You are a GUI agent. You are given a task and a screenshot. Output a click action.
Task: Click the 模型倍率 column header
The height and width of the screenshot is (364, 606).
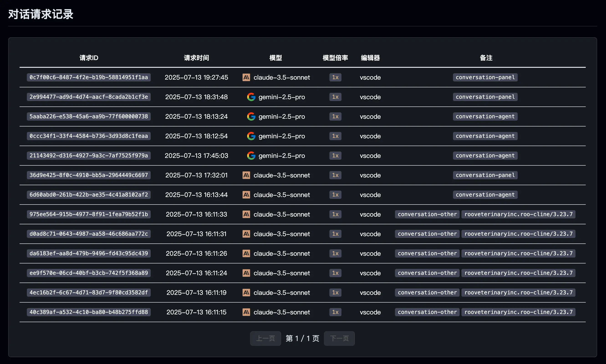(335, 58)
